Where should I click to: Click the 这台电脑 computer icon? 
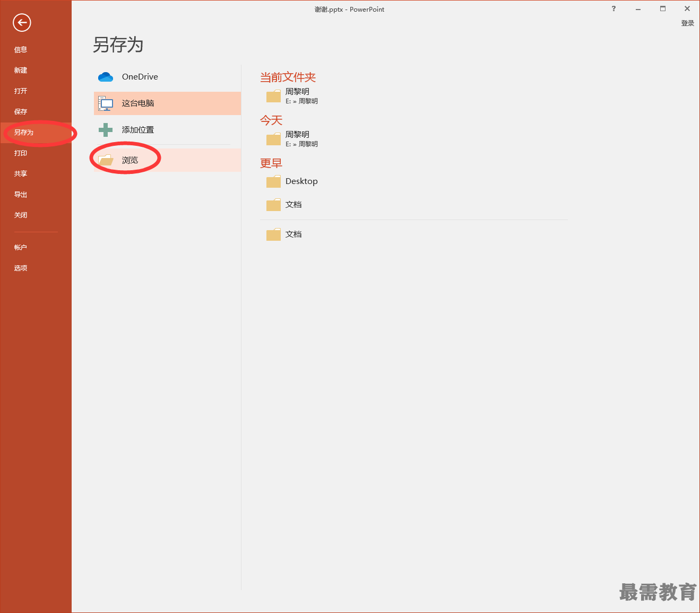[106, 103]
